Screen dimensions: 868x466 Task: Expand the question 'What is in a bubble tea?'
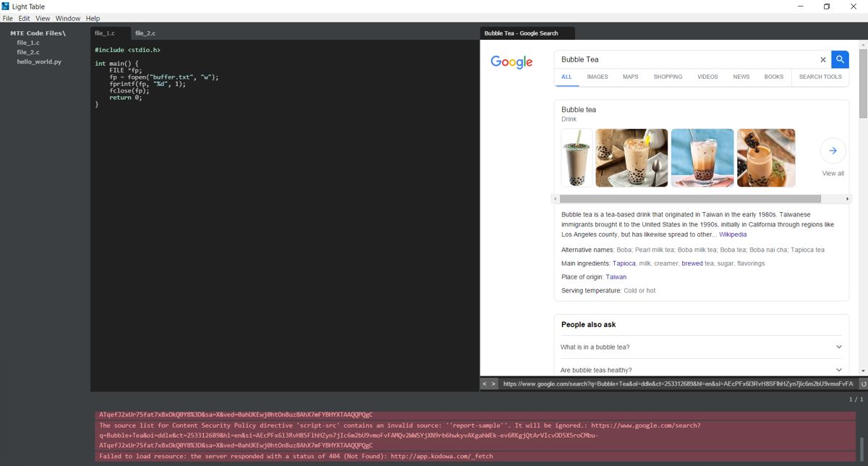point(838,347)
